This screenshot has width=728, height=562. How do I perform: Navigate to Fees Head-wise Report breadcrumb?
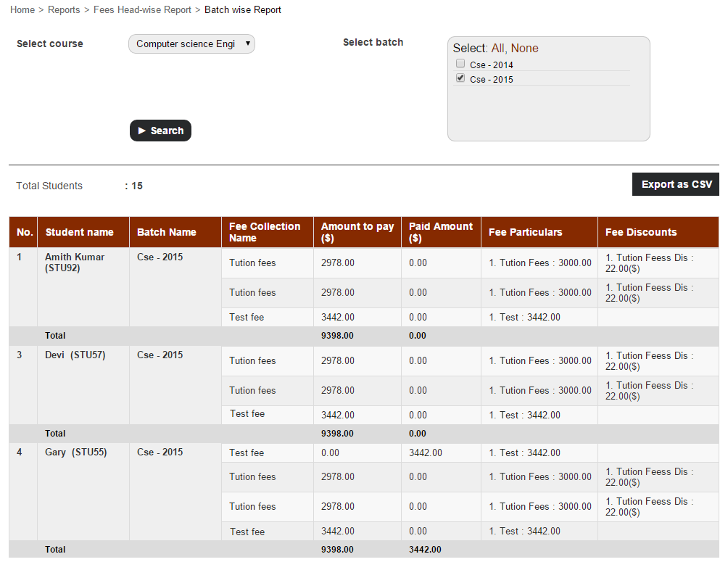(x=142, y=10)
